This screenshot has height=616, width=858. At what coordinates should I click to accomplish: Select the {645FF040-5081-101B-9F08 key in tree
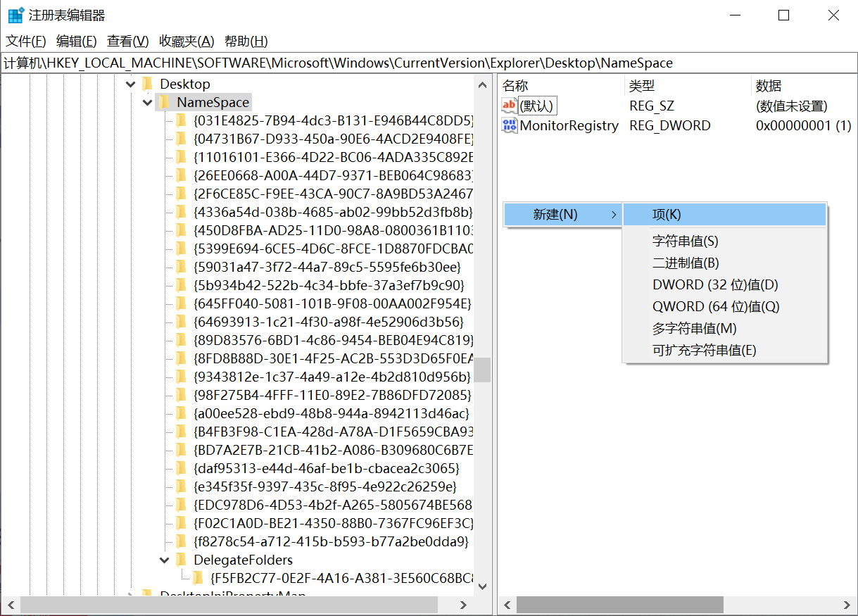pyautogui.click(x=332, y=304)
